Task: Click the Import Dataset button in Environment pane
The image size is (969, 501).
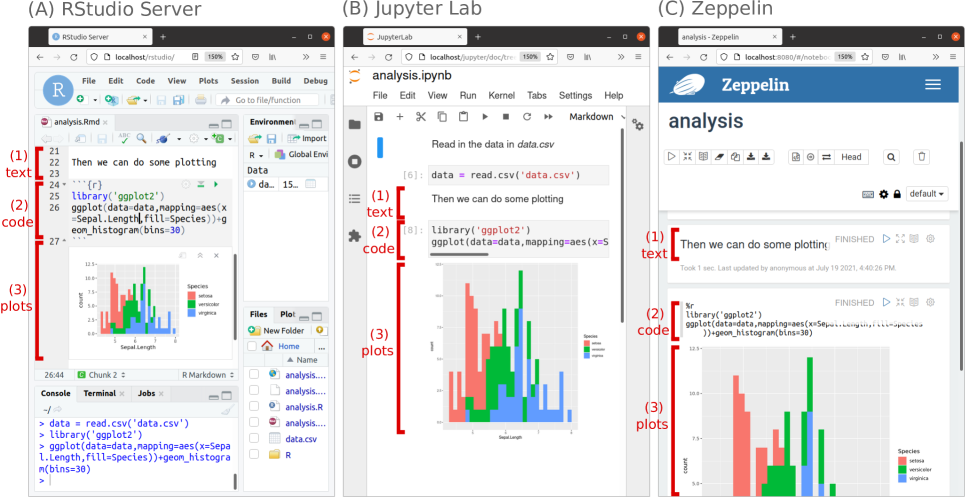Action: [x=307, y=138]
